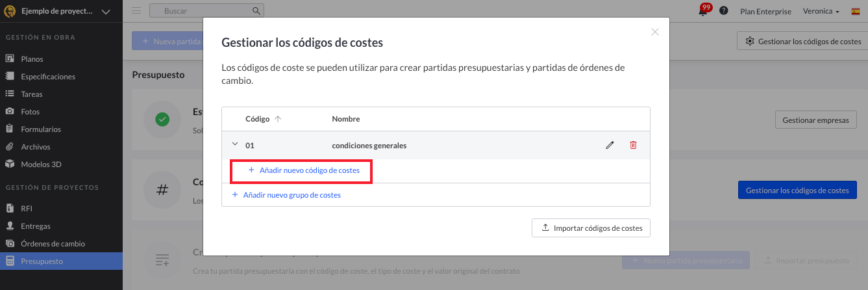Click Añadir nuevo grupo de costes
This screenshot has width=868, height=290.
point(286,195)
